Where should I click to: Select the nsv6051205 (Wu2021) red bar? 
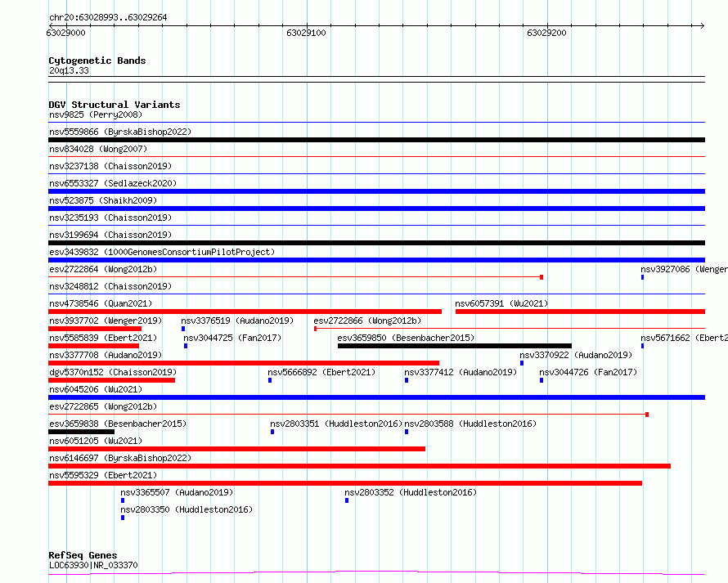point(236,449)
